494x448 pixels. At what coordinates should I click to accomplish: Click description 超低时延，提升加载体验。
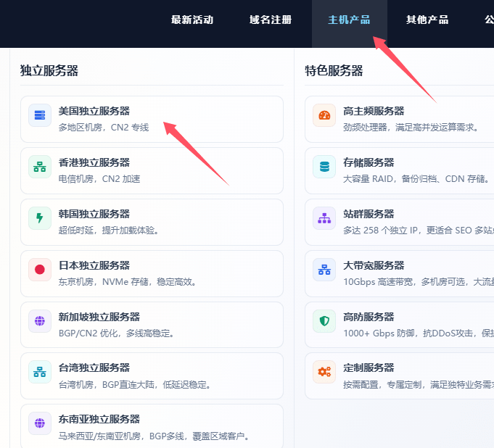(x=108, y=230)
